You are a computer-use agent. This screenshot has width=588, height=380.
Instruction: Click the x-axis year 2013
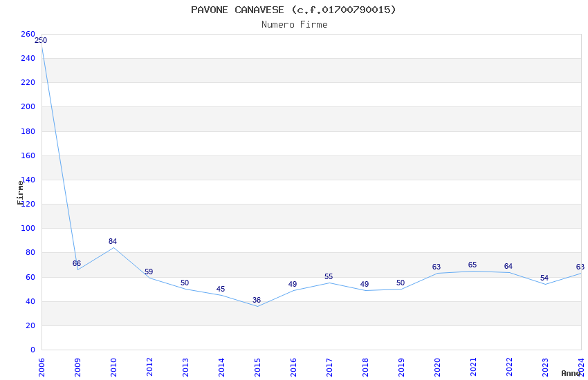[x=185, y=368]
